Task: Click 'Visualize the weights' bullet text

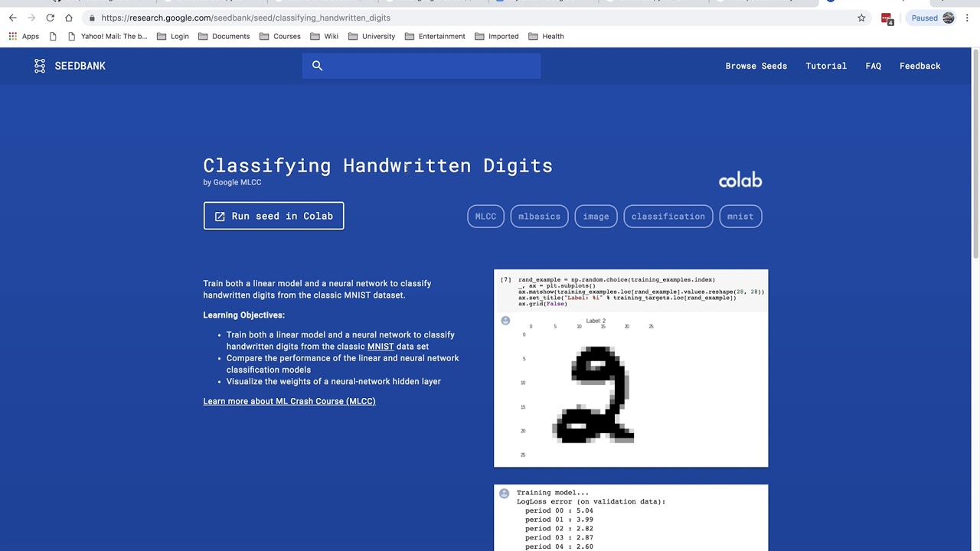Action: (334, 381)
